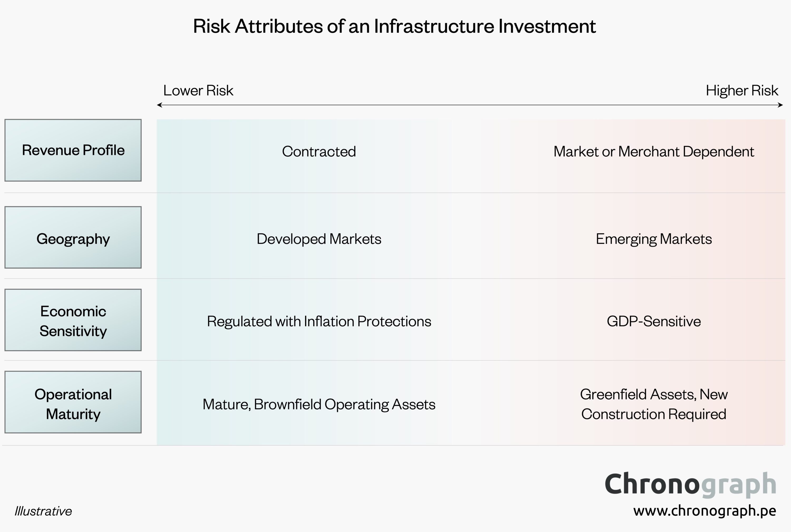791x532 pixels.
Task: Click the Lower Risk label
Action: 198,90
